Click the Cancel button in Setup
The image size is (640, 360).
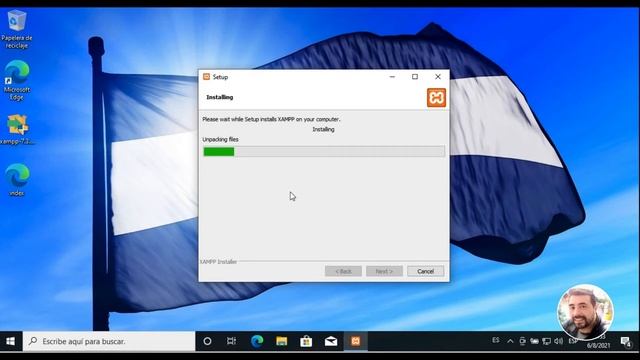(425, 271)
